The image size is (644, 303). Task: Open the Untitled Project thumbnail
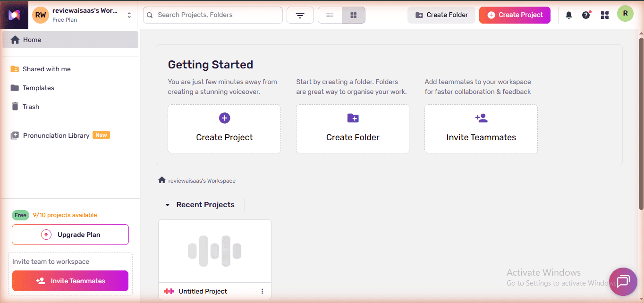(x=215, y=251)
